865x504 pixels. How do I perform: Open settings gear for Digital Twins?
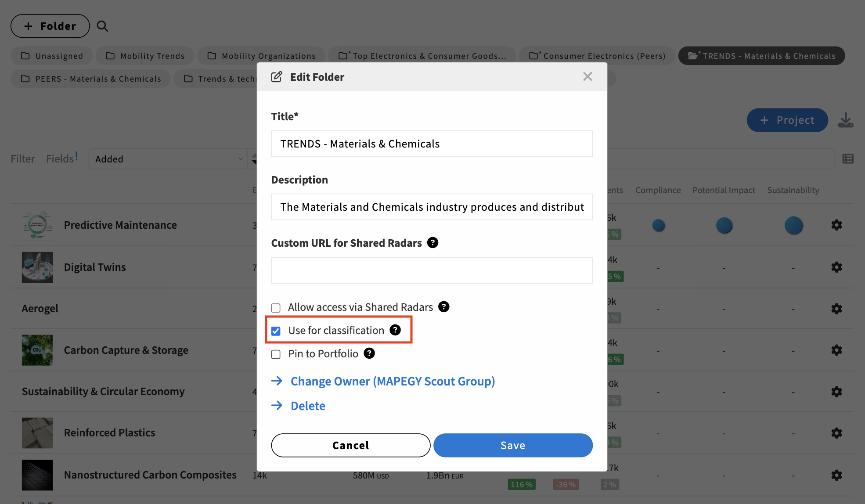click(x=836, y=267)
